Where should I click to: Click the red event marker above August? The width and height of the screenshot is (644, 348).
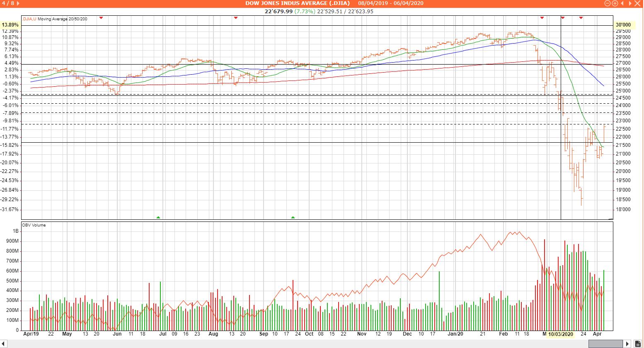coord(235,18)
